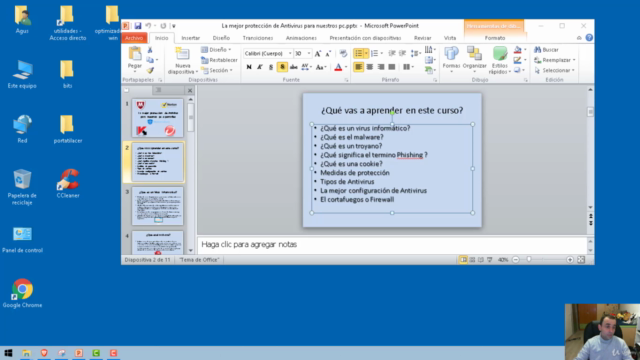Toggle the Bullets list button
Image resolution: width=640 pixels, height=360 pixels.
click(x=358, y=53)
